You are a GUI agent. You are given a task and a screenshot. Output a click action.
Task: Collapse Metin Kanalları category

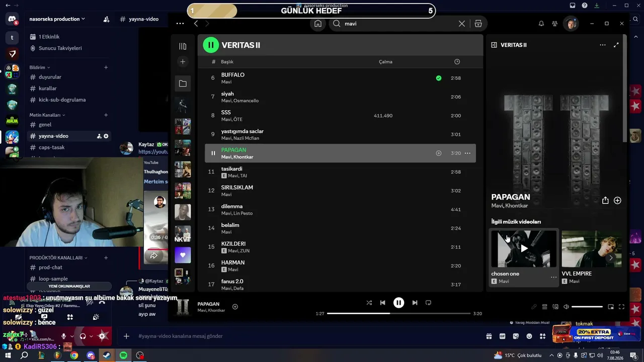[47, 115]
